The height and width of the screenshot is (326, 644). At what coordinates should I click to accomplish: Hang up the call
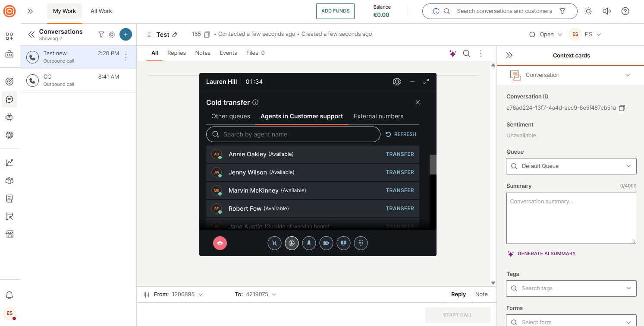click(220, 243)
